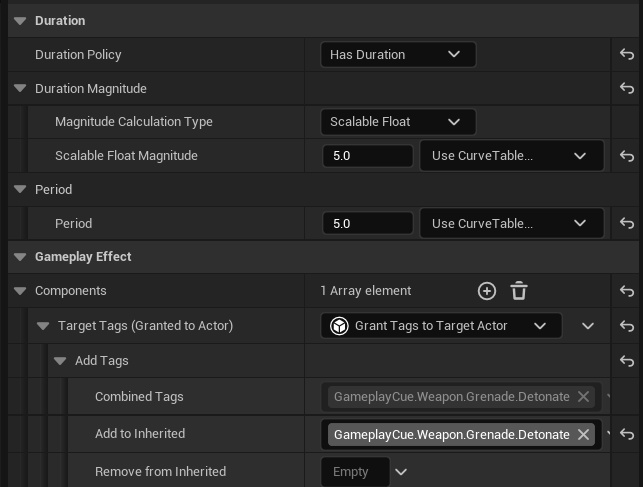Reset Scalable Float Magnitude to default

pyautogui.click(x=627, y=156)
